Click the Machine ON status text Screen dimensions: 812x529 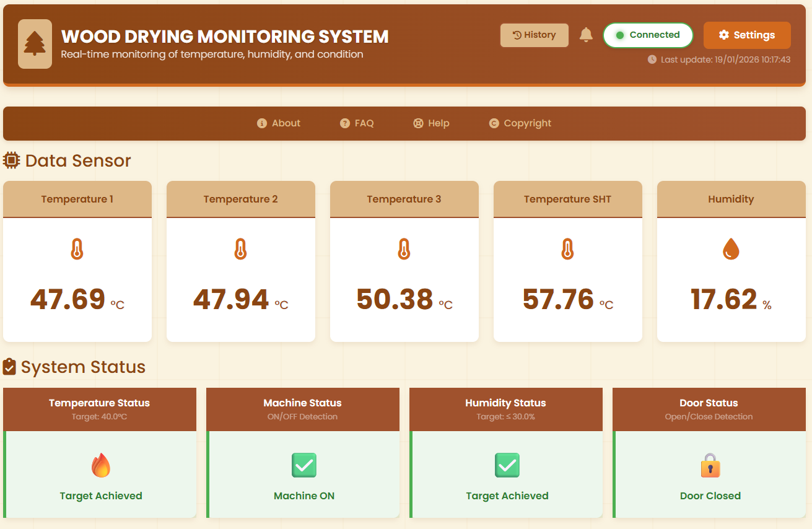pos(304,496)
